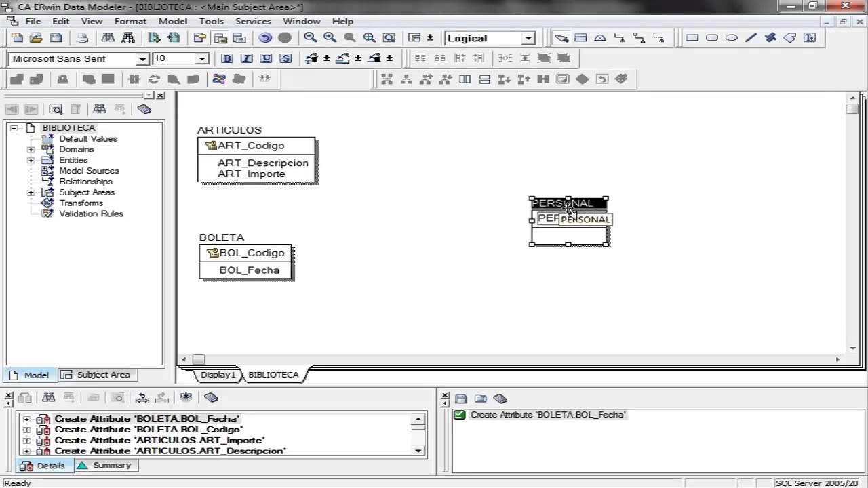Click the Action Log list scroll-down arrow
868x488 pixels.
click(418, 451)
